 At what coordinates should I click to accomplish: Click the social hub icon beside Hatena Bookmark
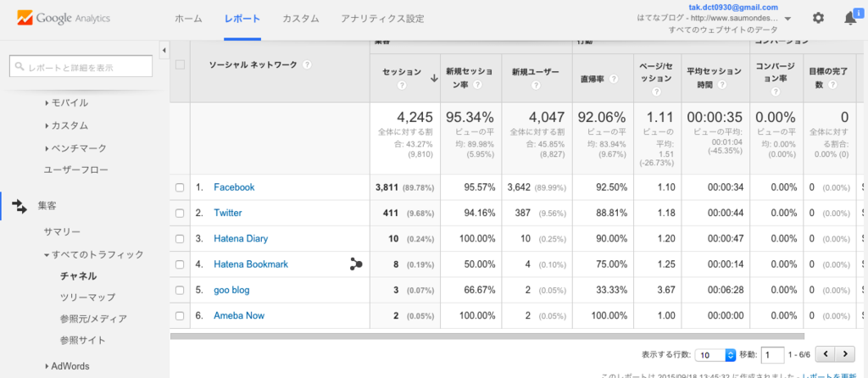(356, 264)
